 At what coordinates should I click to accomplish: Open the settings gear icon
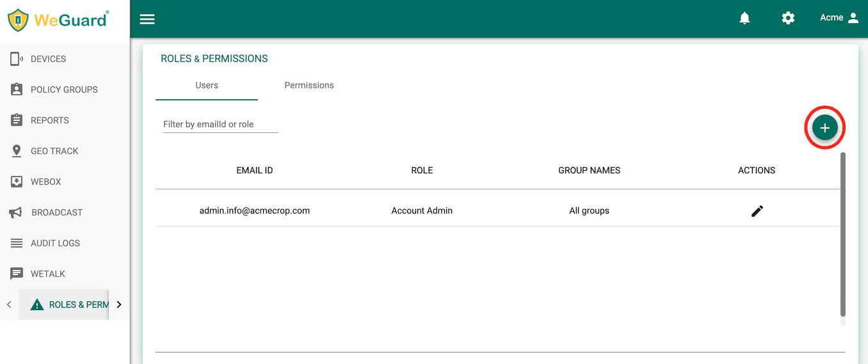pyautogui.click(x=788, y=18)
